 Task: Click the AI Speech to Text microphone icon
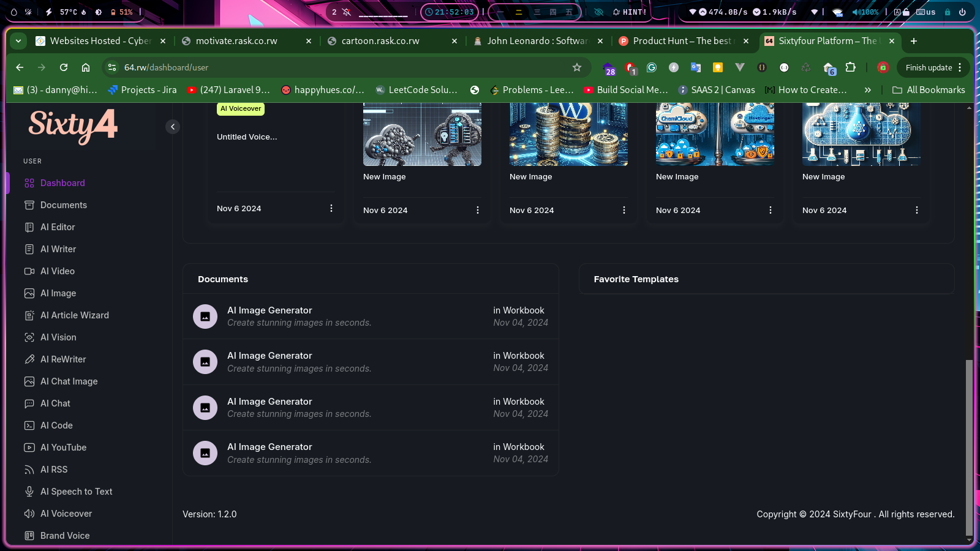[x=29, y=492]
